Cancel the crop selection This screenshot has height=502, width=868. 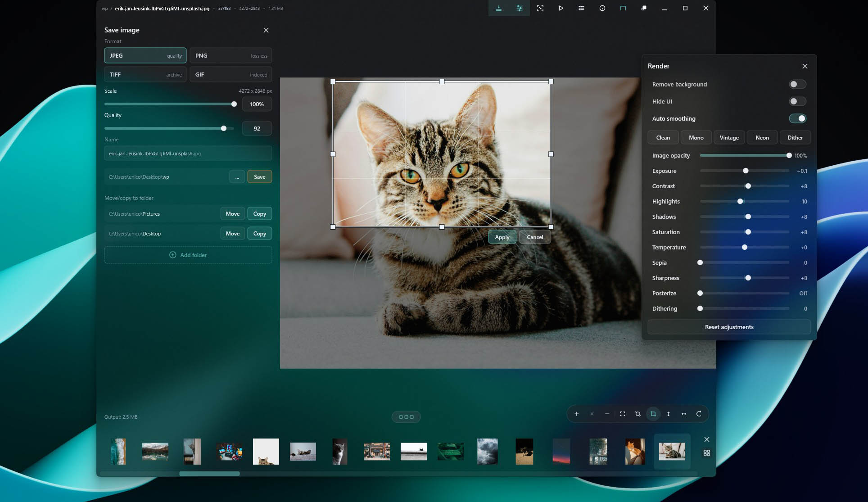point(535,237)
